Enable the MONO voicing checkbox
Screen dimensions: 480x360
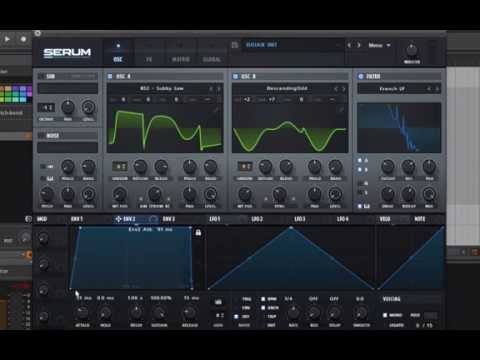coord(385,315)
